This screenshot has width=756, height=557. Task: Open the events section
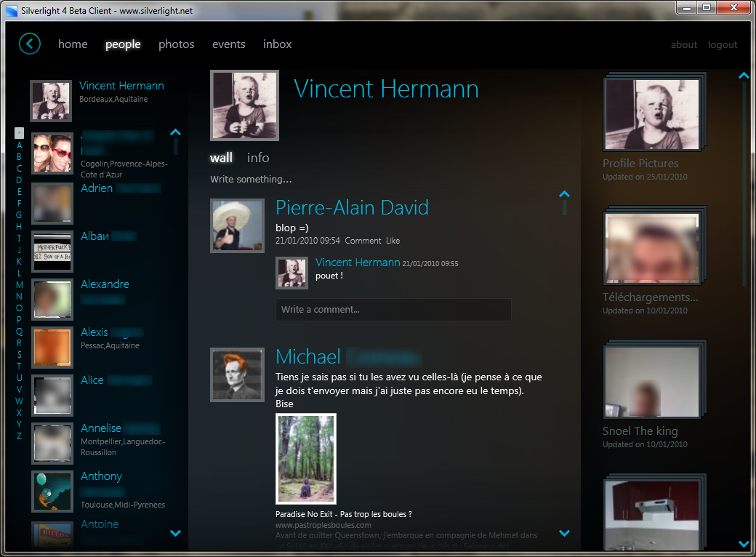(x=228, y=44)
